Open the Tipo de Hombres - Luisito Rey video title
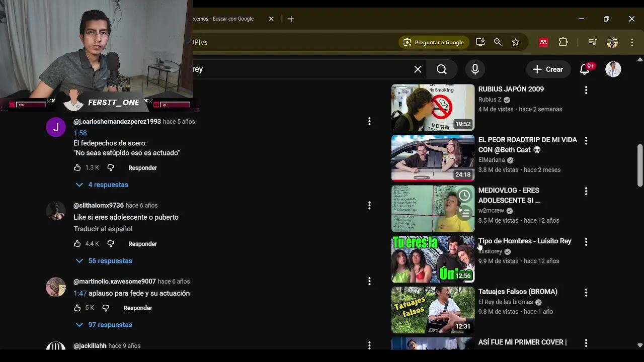Viewport: 644px width, 362px height. tap(525, 241)
